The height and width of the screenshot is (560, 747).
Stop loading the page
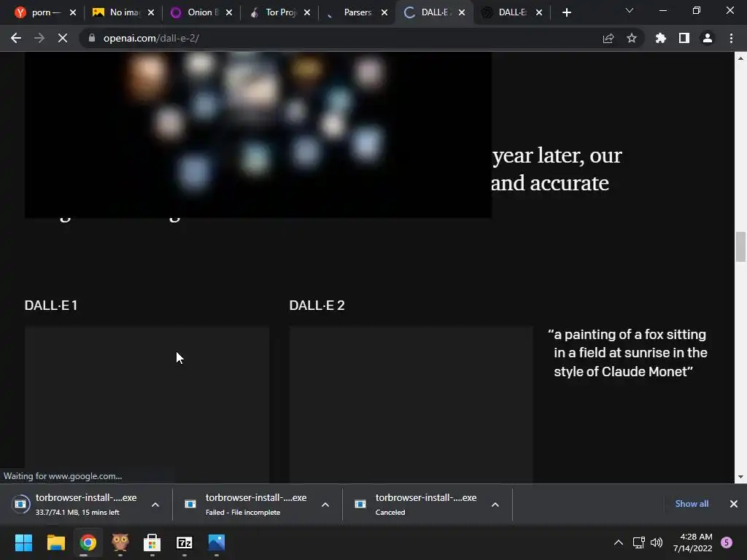[x=63, y=38]
